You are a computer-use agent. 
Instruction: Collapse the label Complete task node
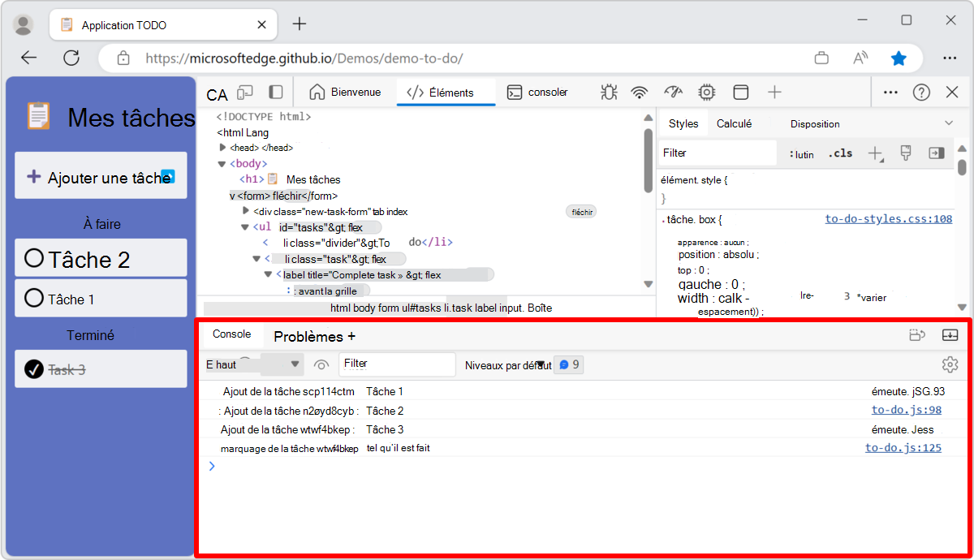(269, 275)
